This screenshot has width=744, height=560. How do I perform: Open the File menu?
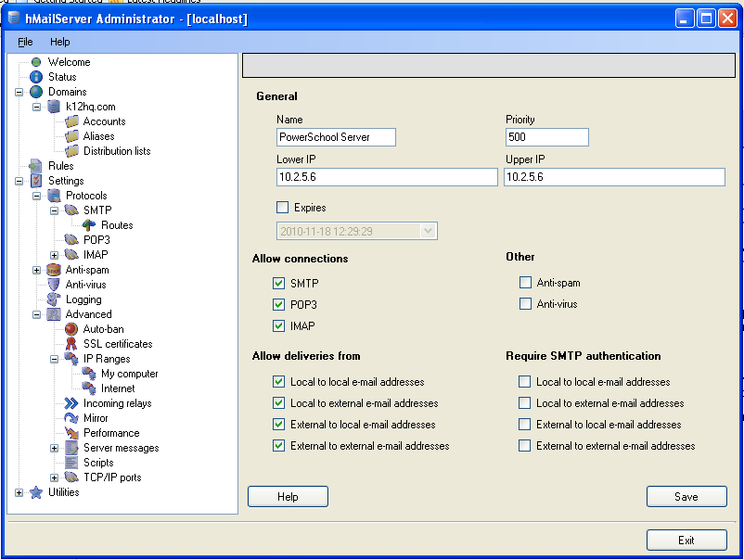click(x=25, y=42)
